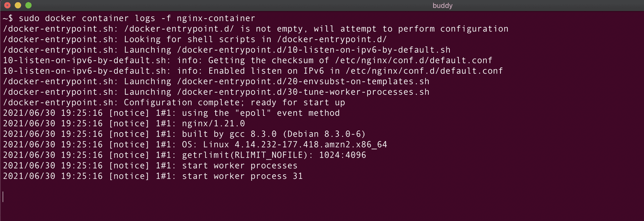Click the "built by gcc 8.3.0" text
The width and height of the screenshot is (644, 221).
pos(229,134)
